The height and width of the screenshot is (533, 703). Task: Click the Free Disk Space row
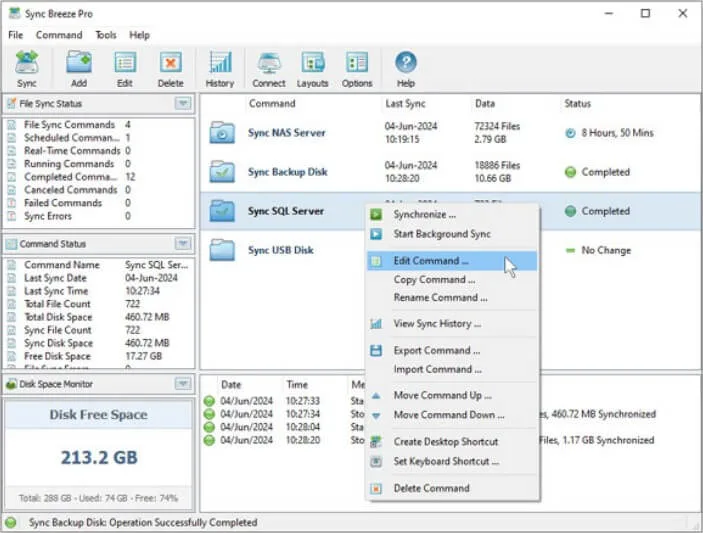(x=100, y=356)
